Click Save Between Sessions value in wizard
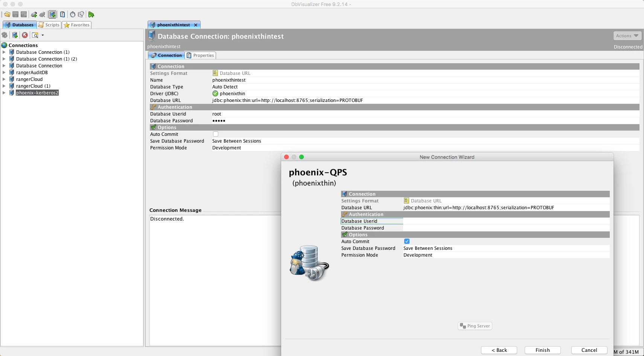Image resolution: width=644 pixels, height=356 pixels. click(x=428, y=248)
